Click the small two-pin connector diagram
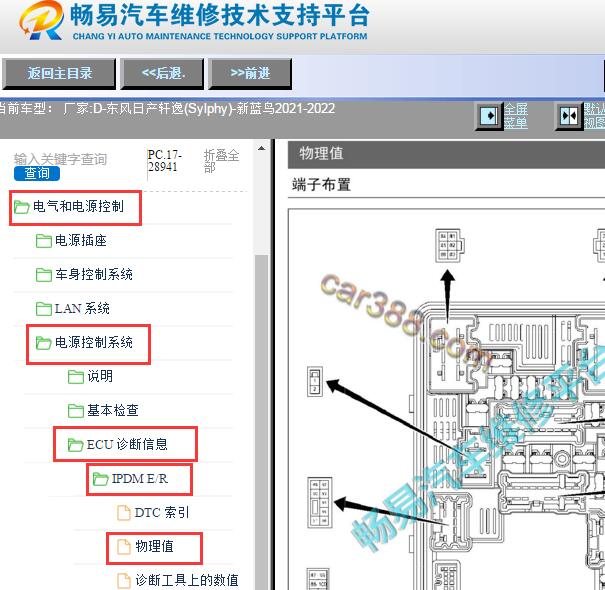Screen dimensions: 605x590 point(315,382)
